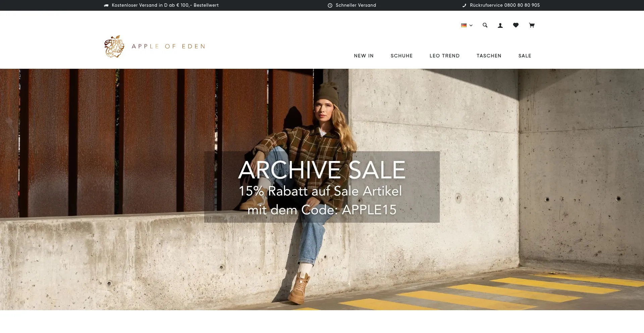The height and width of the screenshot is (333, 644).
Task: Expand the chevron next to the flag
Action: pyautogui.click(x=471, y=25)
